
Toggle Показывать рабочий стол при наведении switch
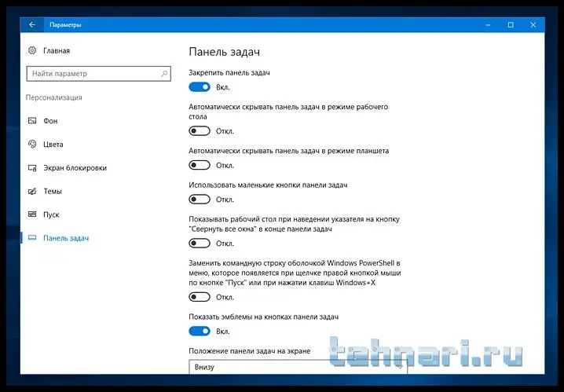[200, 243]
